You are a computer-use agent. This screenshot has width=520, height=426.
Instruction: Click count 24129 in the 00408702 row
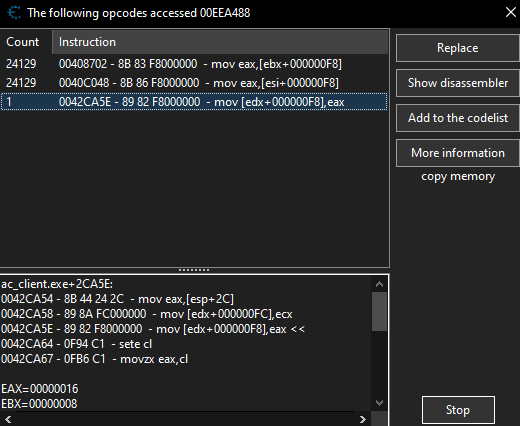click(x=21, y=64)
